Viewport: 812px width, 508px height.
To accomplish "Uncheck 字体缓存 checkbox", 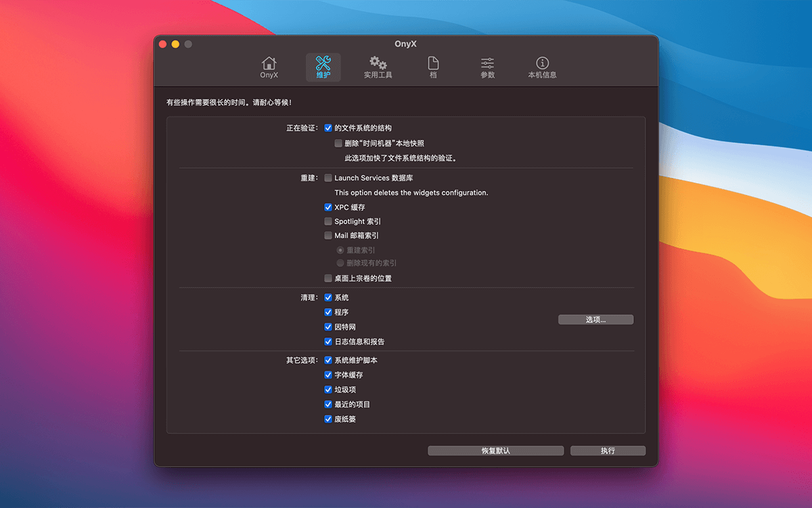I will [x=328, y=375].
